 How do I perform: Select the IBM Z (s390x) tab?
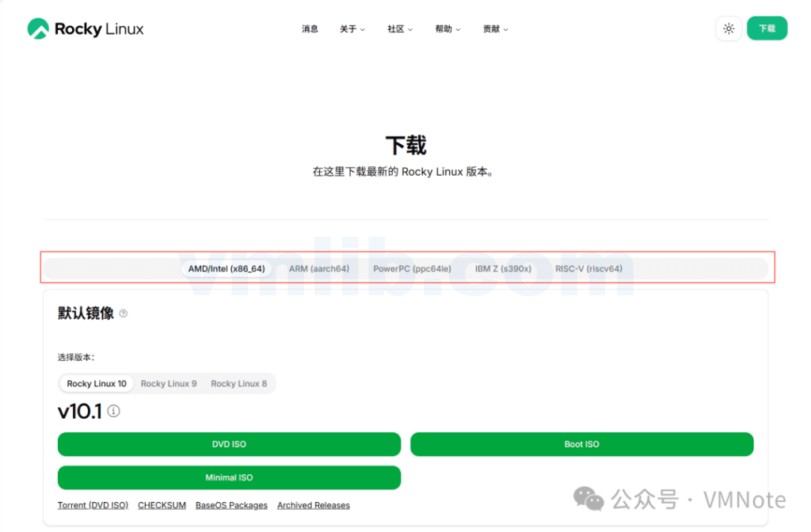(x=503, y=268)
